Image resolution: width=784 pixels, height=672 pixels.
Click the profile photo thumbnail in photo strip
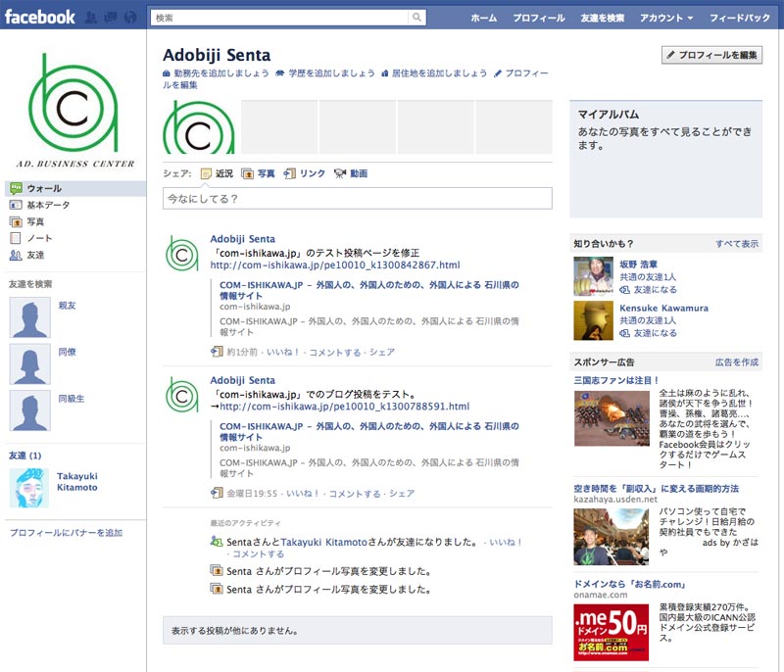click(x=199, y=127)
